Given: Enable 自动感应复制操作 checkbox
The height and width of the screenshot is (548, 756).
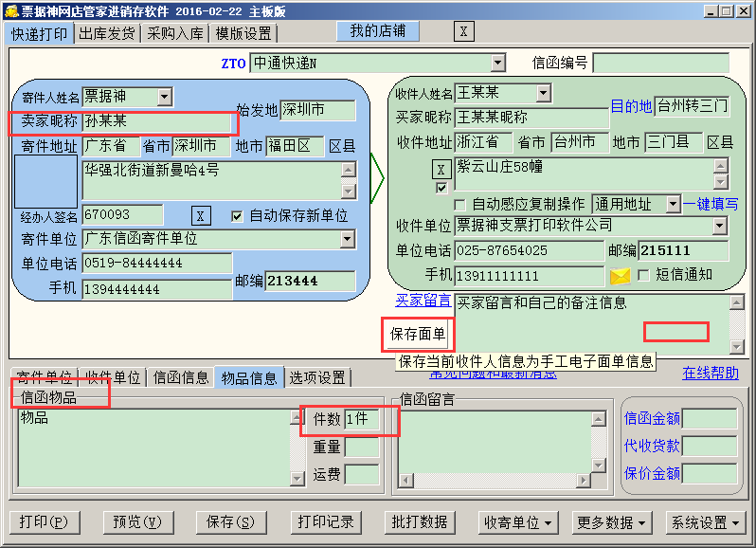Looking at the screenshot, I should (460, 205).
